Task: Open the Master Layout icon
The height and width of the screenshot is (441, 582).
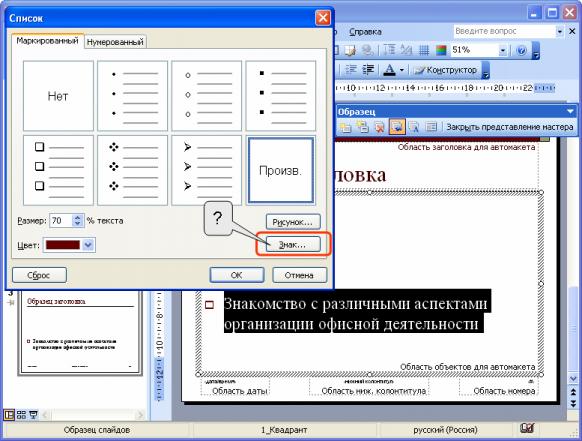Action: [431, 127]
